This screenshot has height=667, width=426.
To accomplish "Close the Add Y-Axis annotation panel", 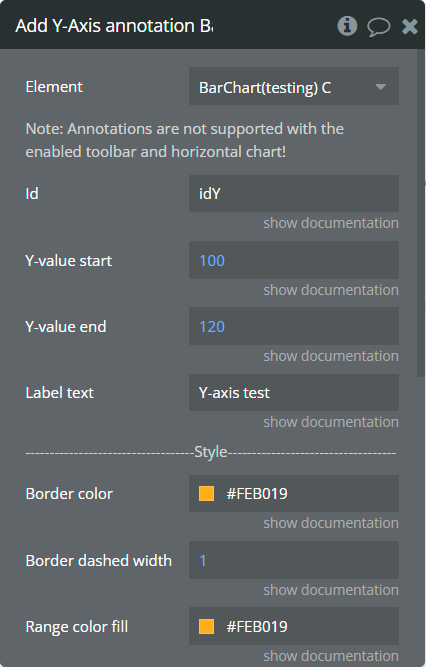I will click(410, 26).
